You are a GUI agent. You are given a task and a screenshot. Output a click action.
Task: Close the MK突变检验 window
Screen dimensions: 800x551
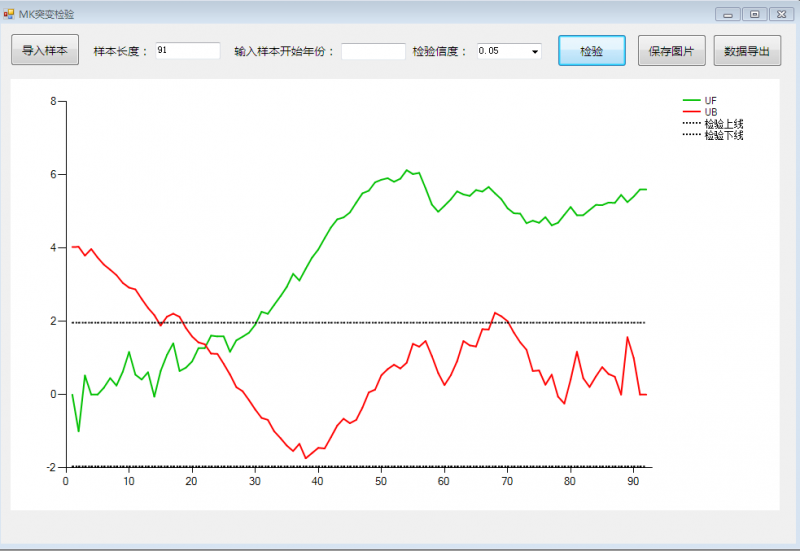(780, 14)
